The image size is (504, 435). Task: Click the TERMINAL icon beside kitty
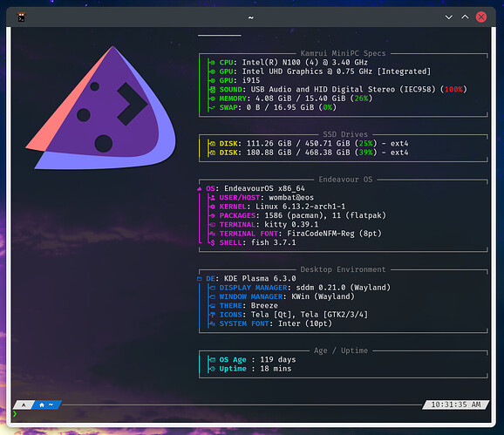[213, 225]
